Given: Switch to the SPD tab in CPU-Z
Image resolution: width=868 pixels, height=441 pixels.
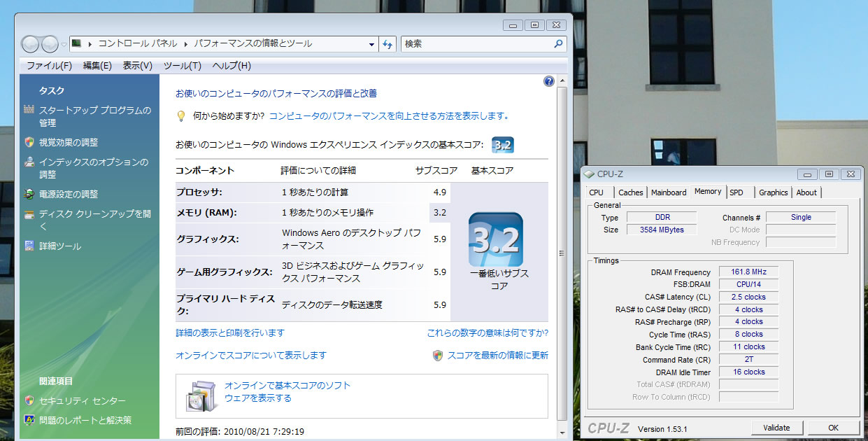Looking at the screenshot, I should coord(739,192).
